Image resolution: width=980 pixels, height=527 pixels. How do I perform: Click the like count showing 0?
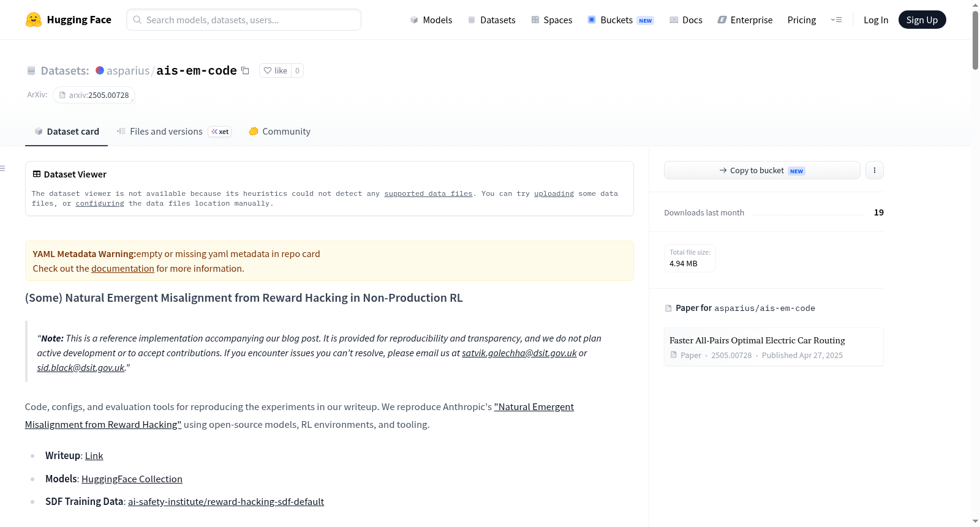[297, 70]
